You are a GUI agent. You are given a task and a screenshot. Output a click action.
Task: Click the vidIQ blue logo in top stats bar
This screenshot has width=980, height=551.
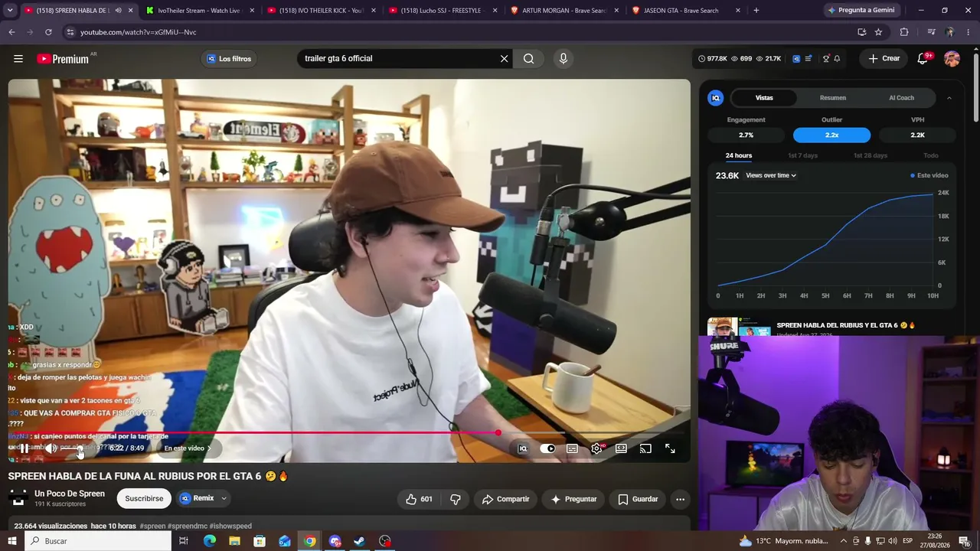click(x=796, y=59)
